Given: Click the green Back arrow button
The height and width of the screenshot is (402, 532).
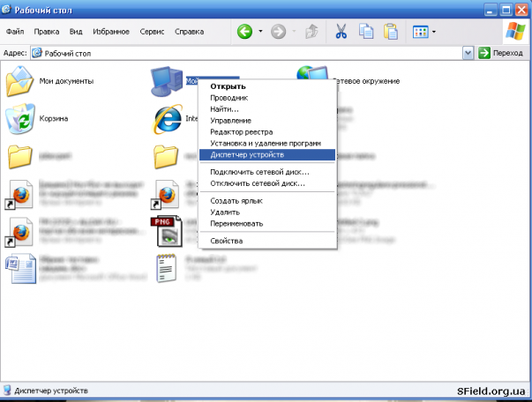Looking at the screenshot, I should pos(244,32).
